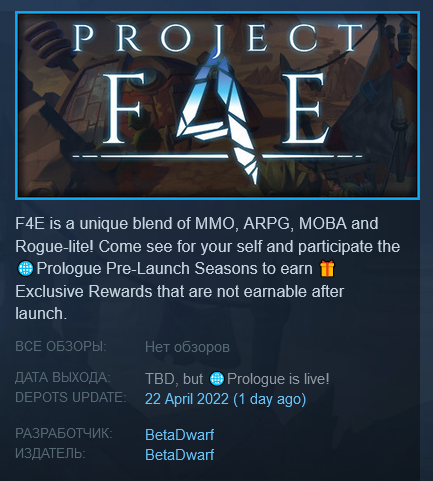Click the ДАТА ВЫХОДА label

63,378
